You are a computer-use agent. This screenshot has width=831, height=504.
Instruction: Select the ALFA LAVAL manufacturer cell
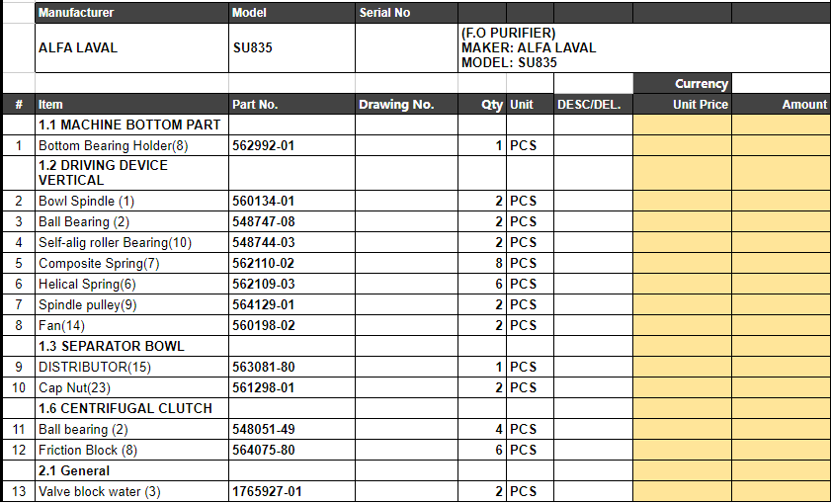tap(132, 47)
